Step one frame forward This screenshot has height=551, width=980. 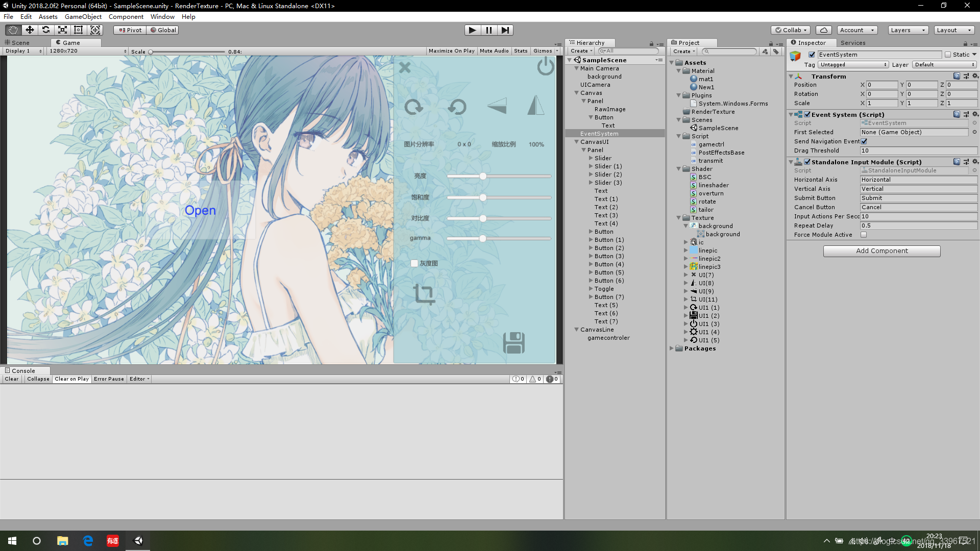click(505, 30)
